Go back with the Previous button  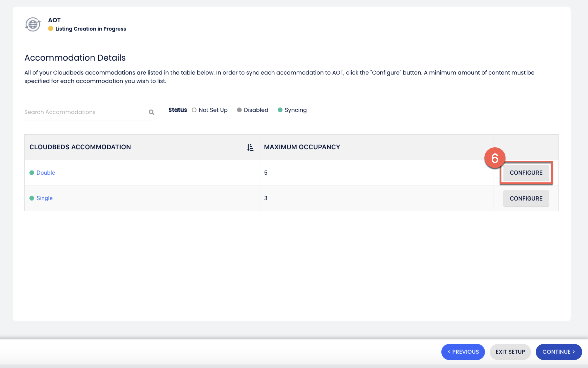[x=463, y=352]
